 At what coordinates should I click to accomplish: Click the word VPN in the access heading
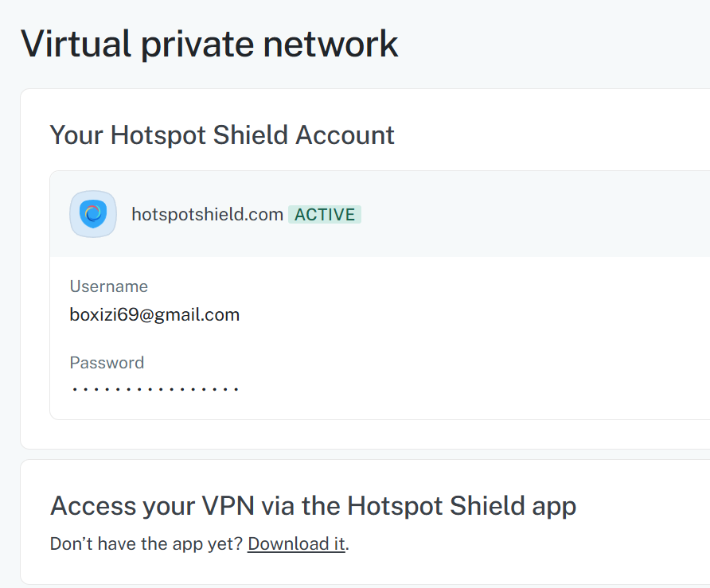click(x=228, y=506)
